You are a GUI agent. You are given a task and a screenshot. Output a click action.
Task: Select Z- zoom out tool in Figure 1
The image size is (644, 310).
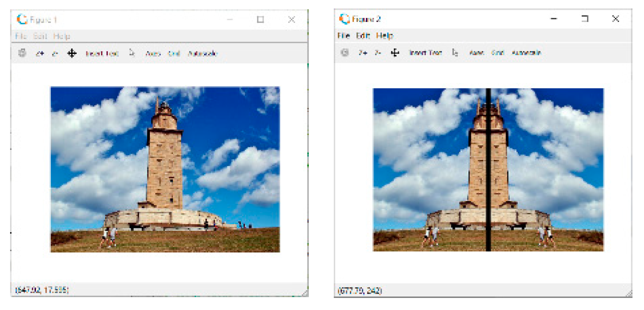[55, 53]
